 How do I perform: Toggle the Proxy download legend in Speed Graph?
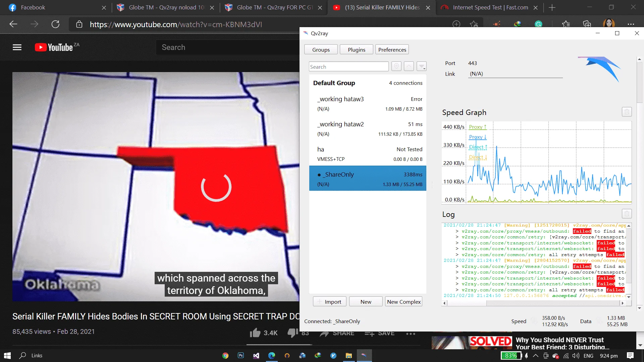tap(478, 137)
